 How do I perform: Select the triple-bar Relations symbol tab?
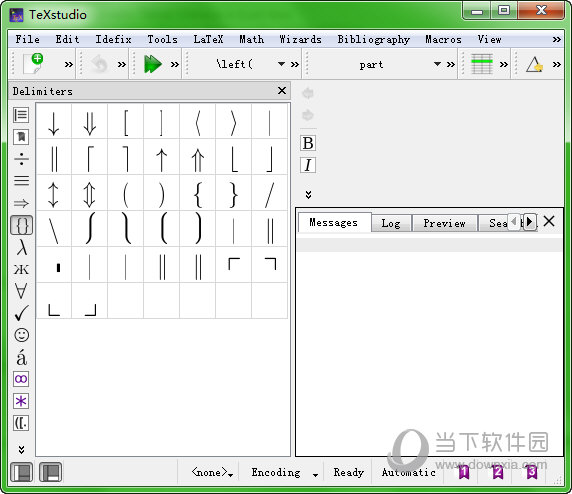tap(21, 181)
